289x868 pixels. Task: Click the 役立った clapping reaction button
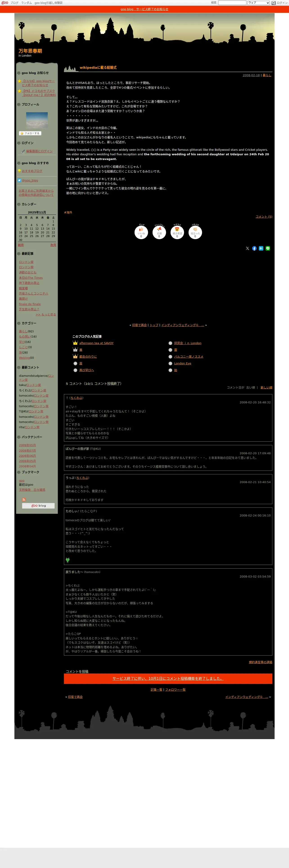[195, 232]
